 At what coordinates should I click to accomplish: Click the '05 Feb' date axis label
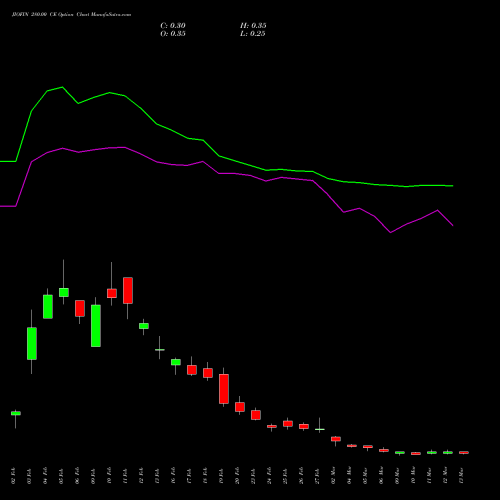click(x=61, y=476)
